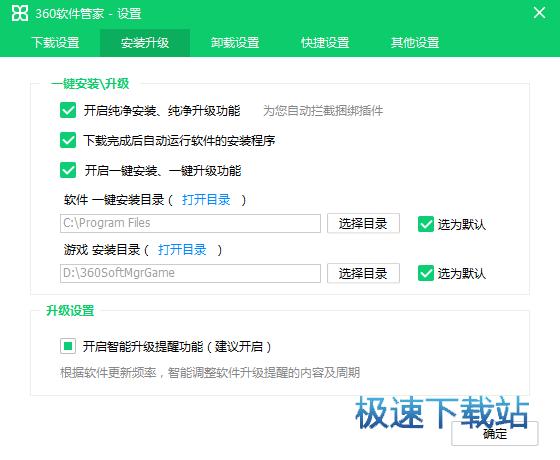Viewport: 560px width, 460px height.
Task: Open the 其他设置 tab
Action: click(415, 42)
